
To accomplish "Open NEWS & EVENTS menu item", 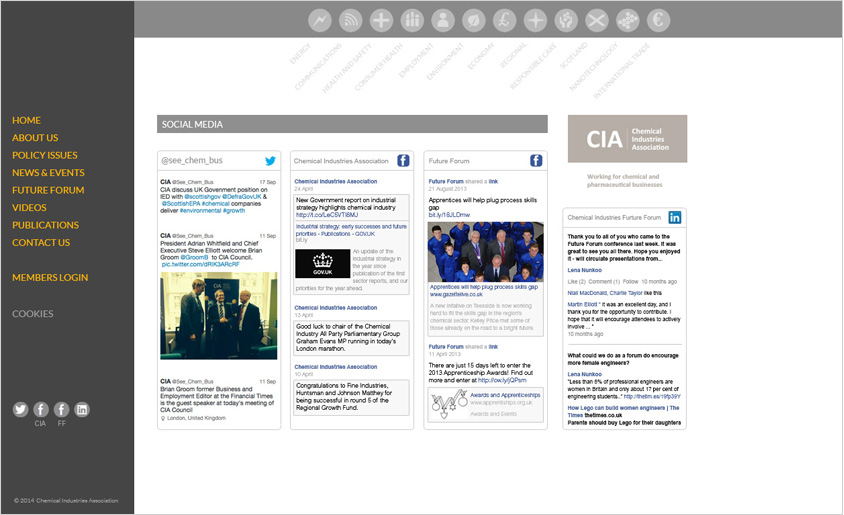I will (48, 173).
